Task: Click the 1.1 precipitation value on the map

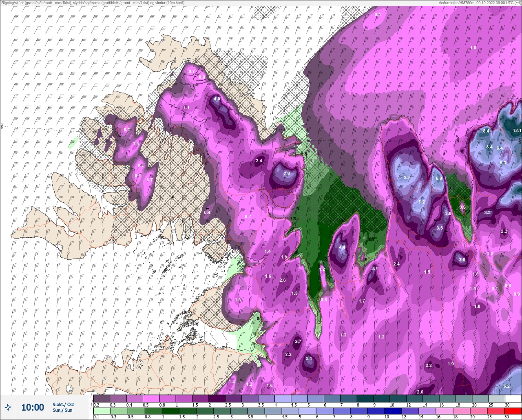Action: point(186,108)
